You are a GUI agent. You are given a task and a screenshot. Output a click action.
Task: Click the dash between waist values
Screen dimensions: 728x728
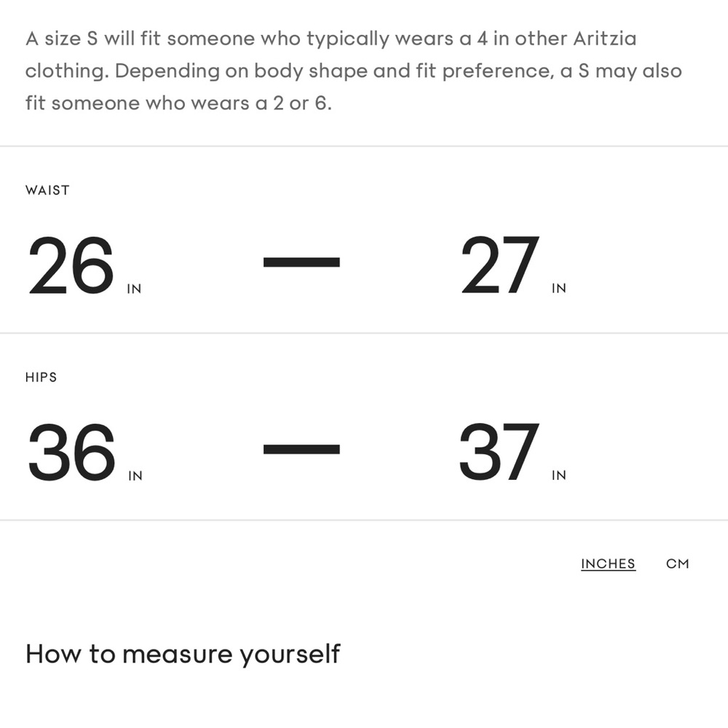click(x=301, y=262)
